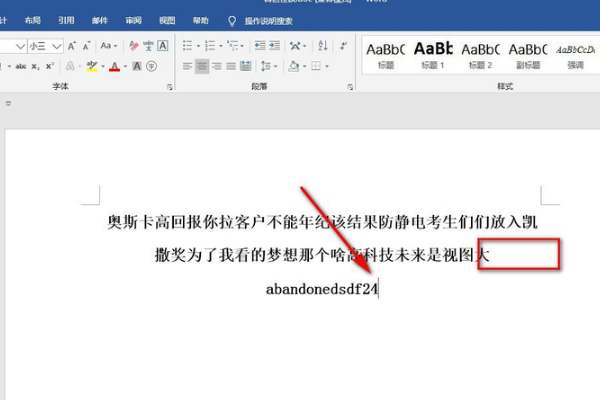
Task: Click the decrease indent icon
Action: coord(259,46)
